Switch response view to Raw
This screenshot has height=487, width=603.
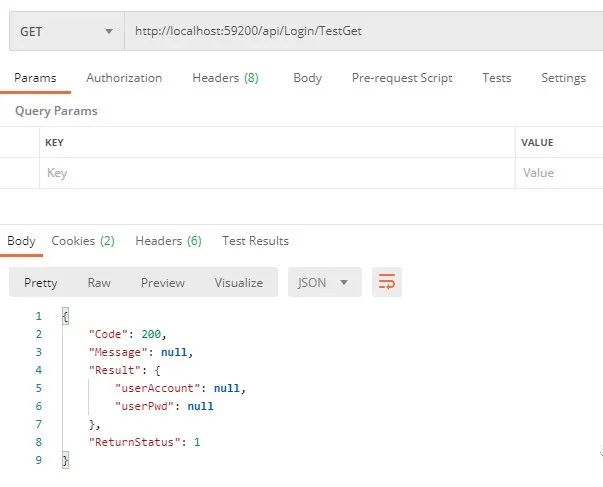(x=99, y=283)
